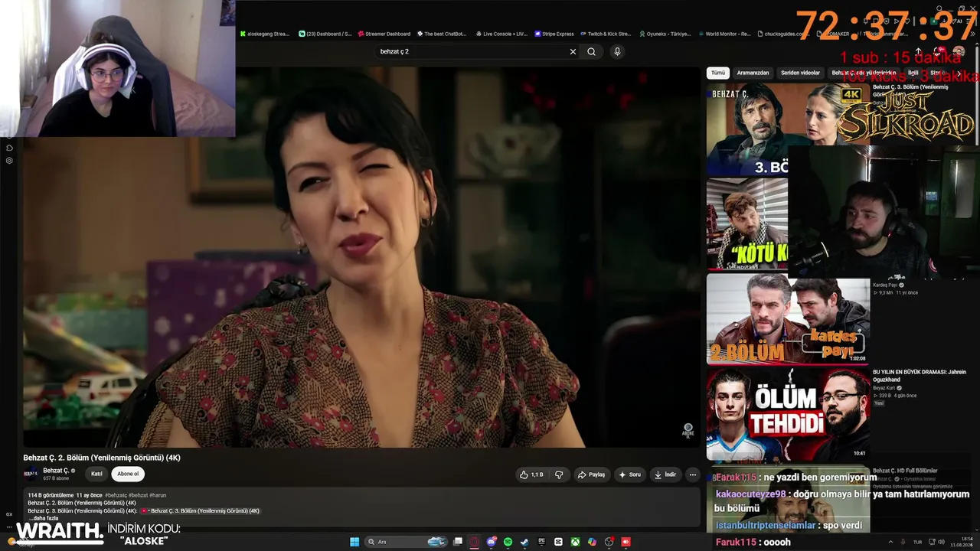
Task: Switch to the World Monitor browser tab
Action: (x=724, y=34)
